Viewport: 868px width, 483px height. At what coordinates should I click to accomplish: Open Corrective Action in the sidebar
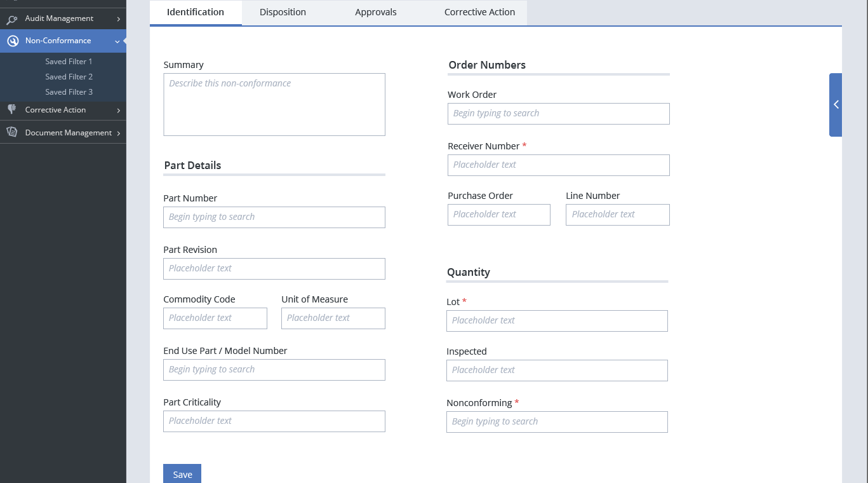point(55,110)
